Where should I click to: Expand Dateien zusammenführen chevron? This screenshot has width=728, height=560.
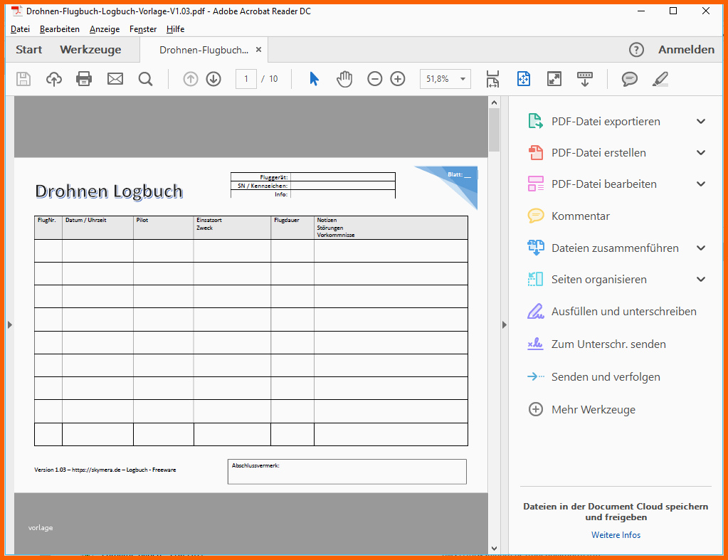pyautogui.click(x=701, y=248)
